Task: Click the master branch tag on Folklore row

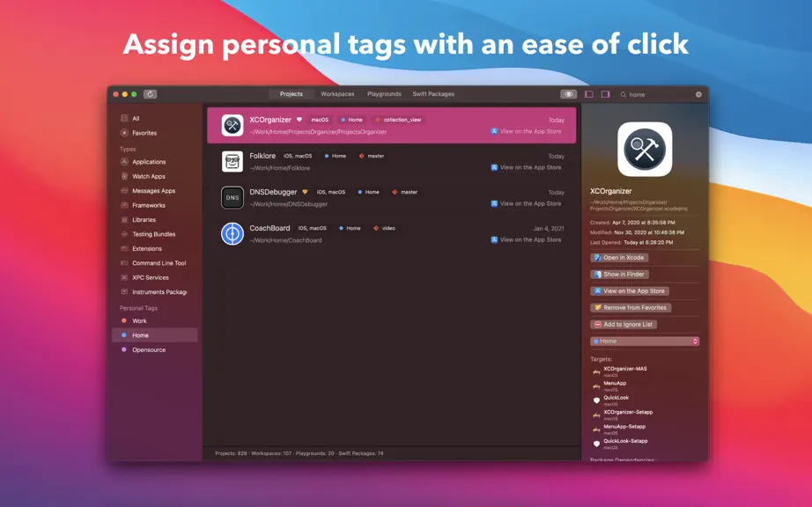Action: [x=372, y=156]
